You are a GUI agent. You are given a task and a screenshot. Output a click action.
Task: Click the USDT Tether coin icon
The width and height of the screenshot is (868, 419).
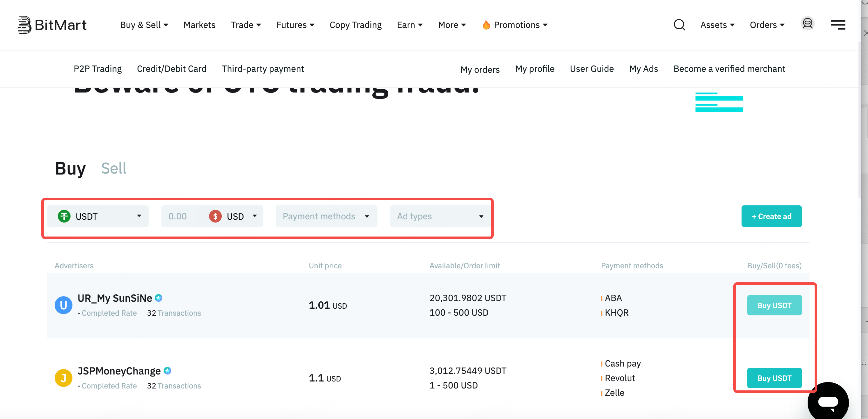(x=64, y=216)
